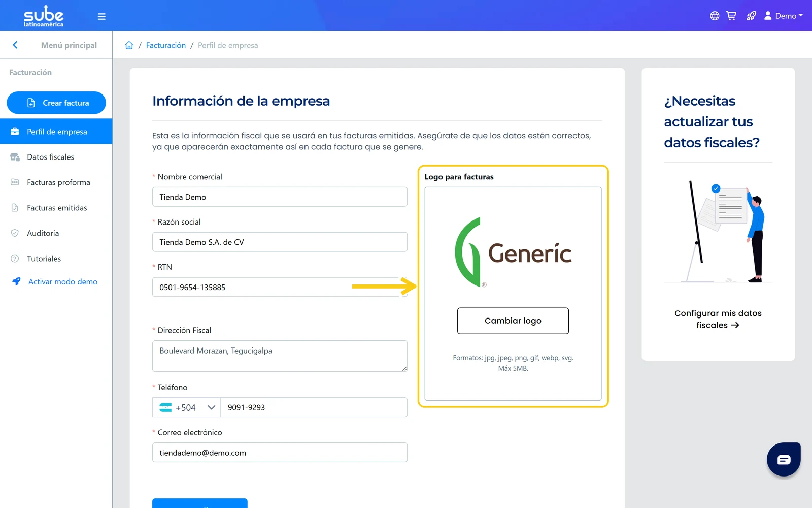Open the +504 country code dropdown
This screenshot has height=508, width=812.
coord(187,407)
